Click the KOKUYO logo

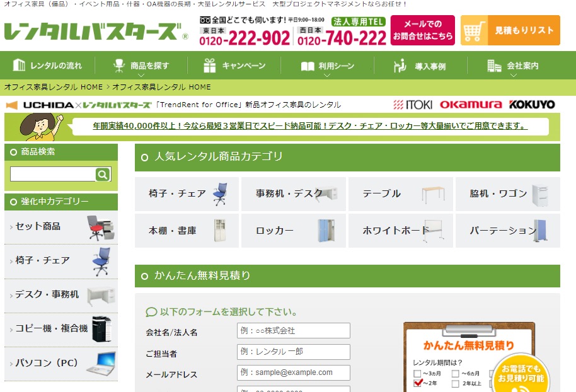click(x=532, y=105)
